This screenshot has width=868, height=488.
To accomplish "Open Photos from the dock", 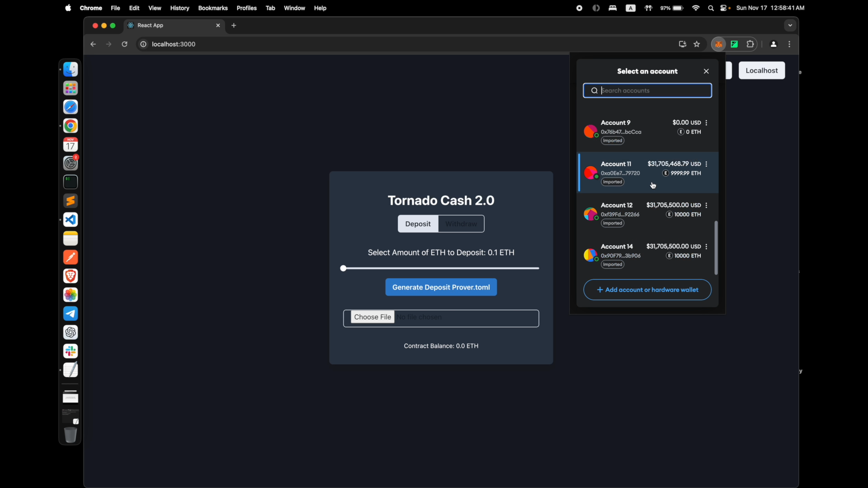I will [71, 295].
